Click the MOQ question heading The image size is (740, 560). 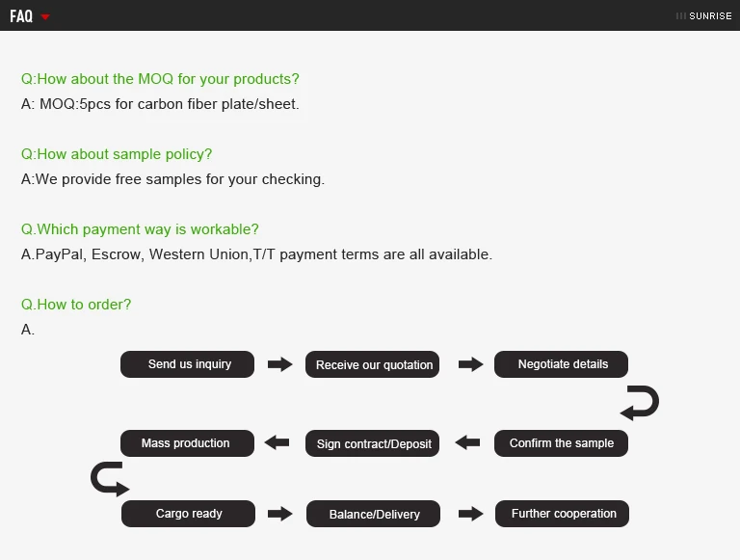(x=160, y=79)
